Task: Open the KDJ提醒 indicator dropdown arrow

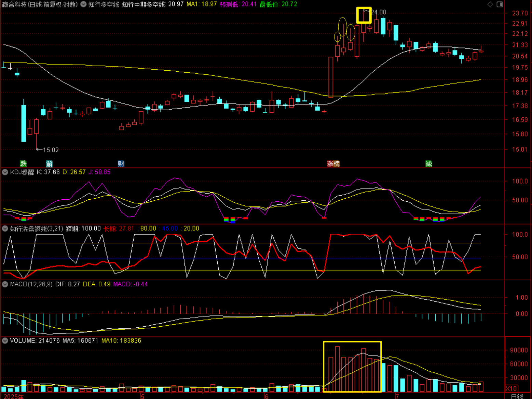Action: 5,172
